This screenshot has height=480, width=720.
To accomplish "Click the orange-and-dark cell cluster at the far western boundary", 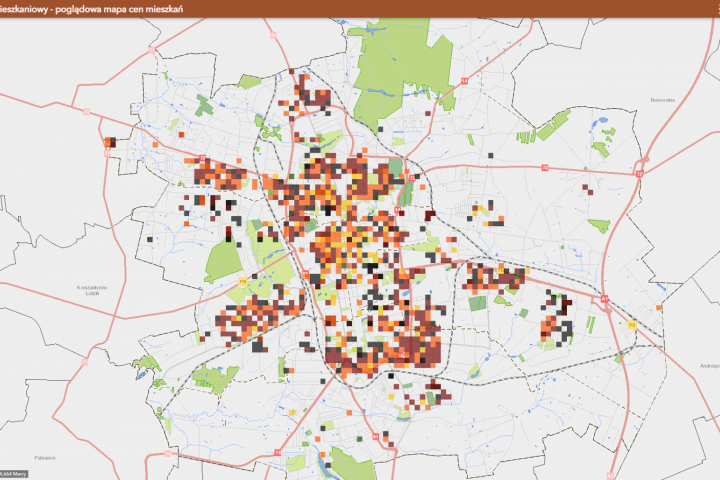I will (x=110, y=142).
